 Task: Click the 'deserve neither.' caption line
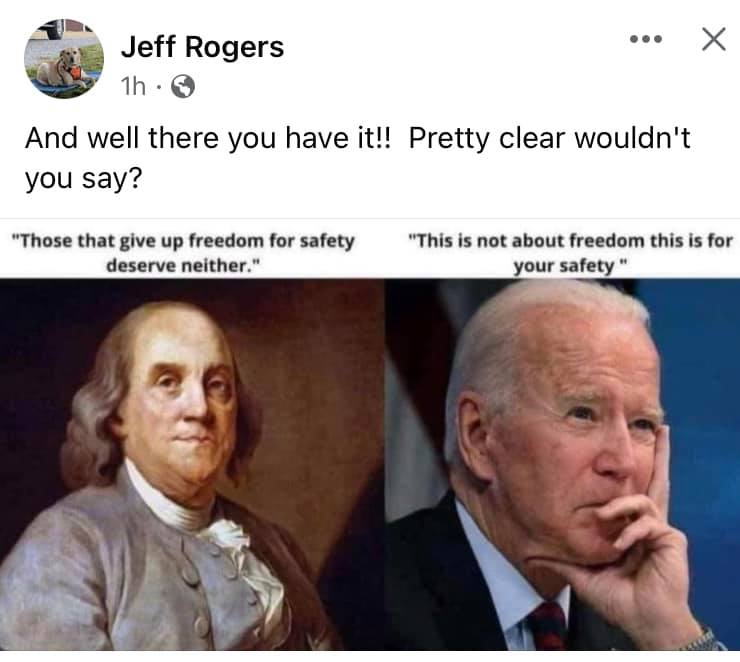184,266
